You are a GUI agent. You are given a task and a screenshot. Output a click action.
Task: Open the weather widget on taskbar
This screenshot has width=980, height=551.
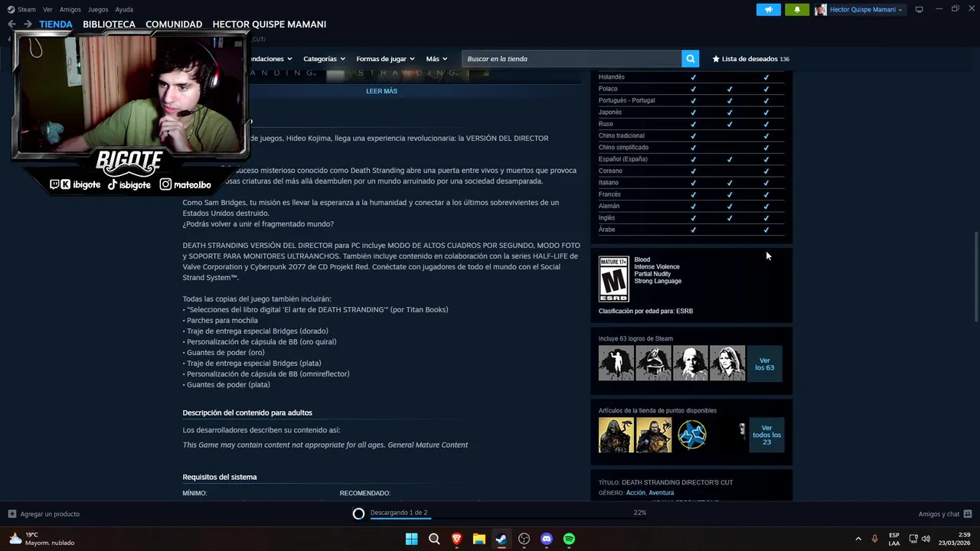click(x=42, y=539)
